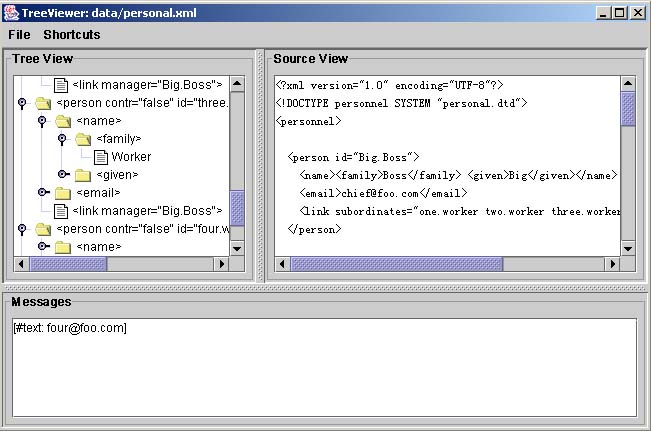Image resolution: width=651 pixels, height=431 pixels.
Task: Click Source View scroll down arrow
Action: click(x=628, y=249)
